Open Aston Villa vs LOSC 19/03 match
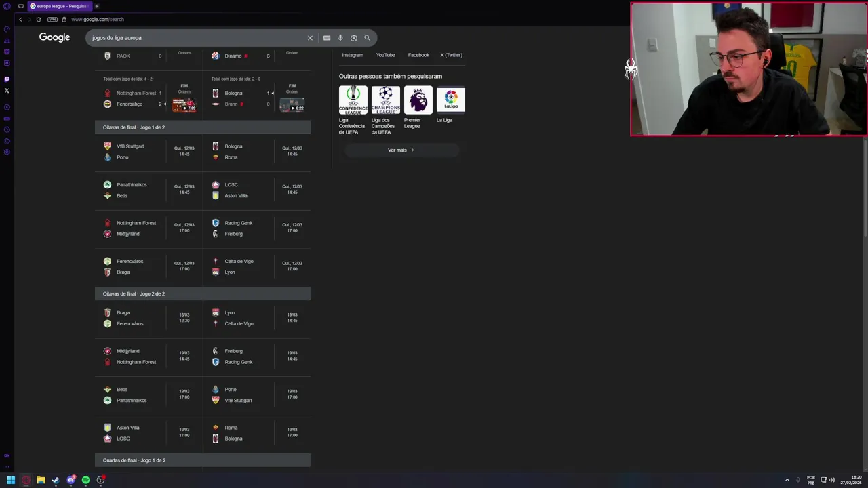This screenshot has height=488, width=868. pyautogui.click(x=149, y=433)
